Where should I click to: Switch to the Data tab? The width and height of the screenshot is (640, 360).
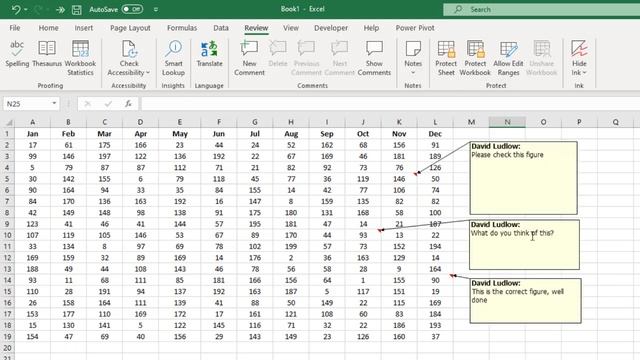click(x=221, y=28)
